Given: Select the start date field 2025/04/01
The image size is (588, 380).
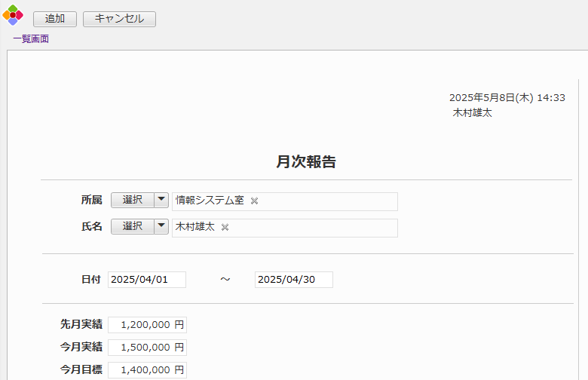Looking at the screenshot, I should (x=146, y=280).
